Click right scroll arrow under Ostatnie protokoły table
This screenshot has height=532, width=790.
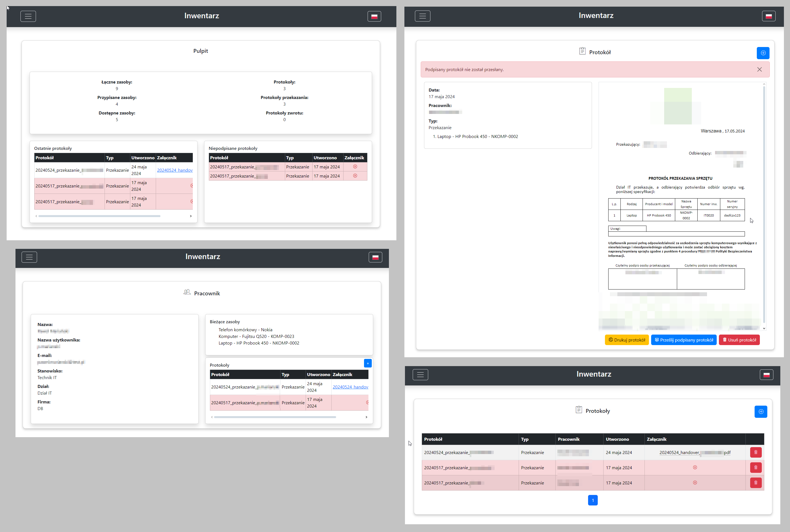191,216
